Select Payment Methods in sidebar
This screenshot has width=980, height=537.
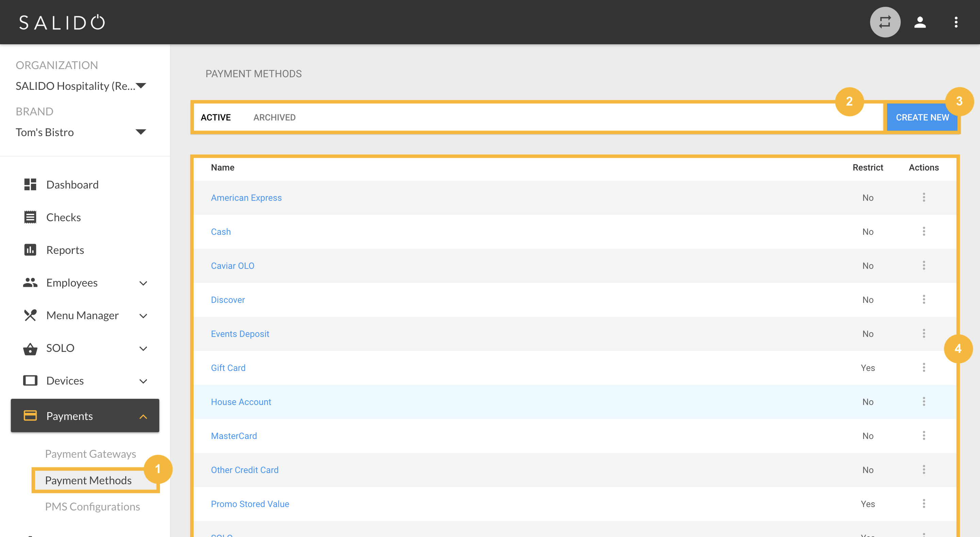coord(88,480)
